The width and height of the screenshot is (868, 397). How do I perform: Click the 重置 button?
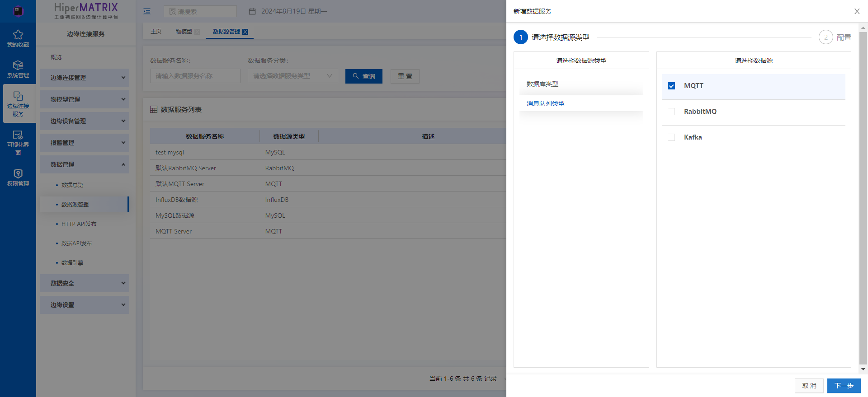[405, 76]
